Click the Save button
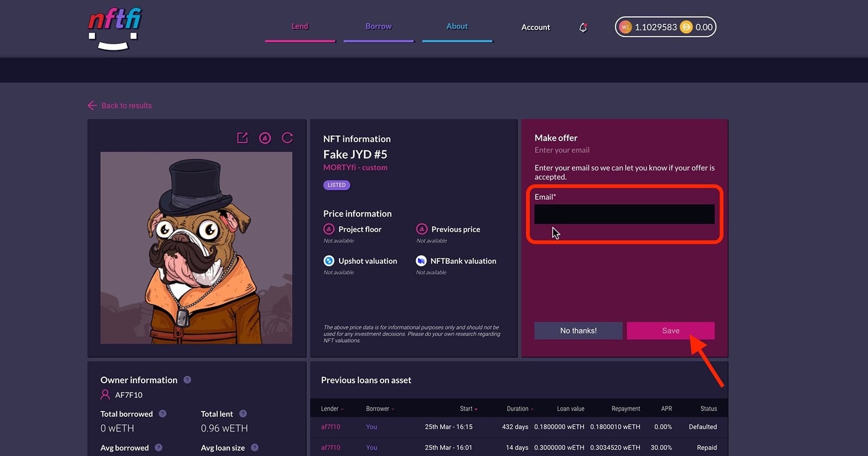This screenshot has width=868, height=456. click(x=671, y=331)
